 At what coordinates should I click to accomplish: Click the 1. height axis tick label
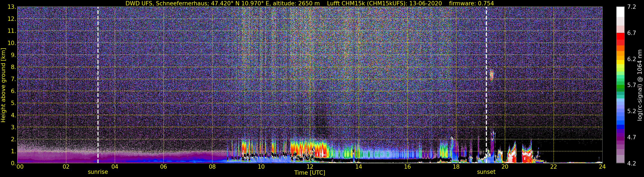[x=13, y=151]
